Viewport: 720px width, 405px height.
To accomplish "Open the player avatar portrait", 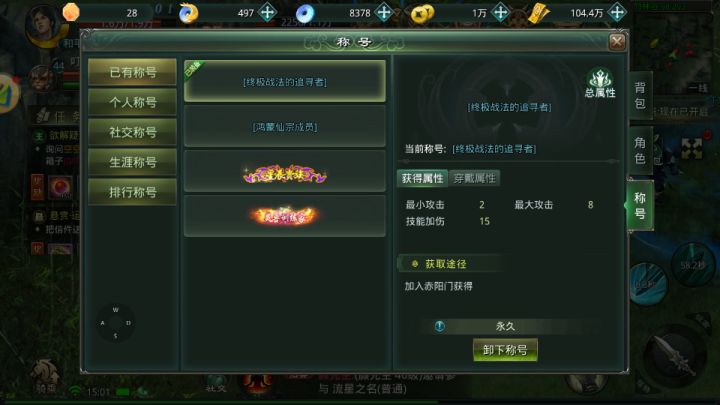I will point(43,25).
